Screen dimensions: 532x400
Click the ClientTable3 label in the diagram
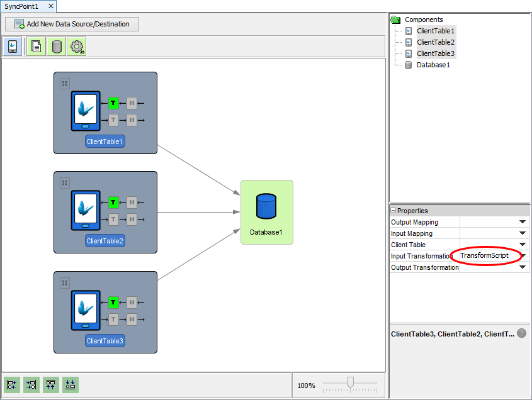tap(105, 341)
